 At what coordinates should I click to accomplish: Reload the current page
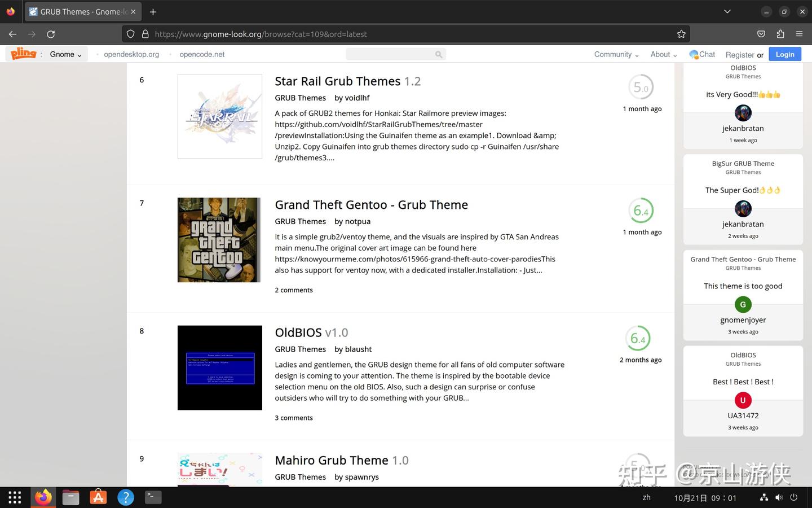click(51, 34)
